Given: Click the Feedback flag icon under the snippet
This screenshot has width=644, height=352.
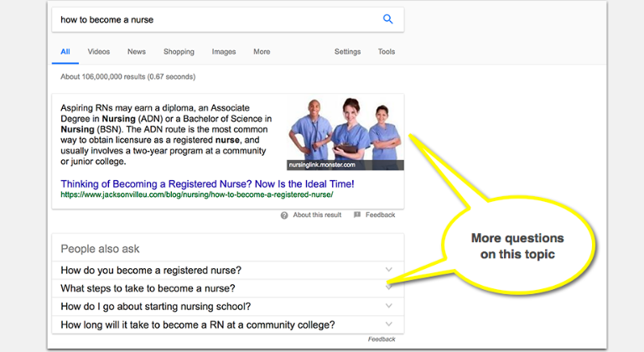Looking at the screenshot, I should point(357,215).
